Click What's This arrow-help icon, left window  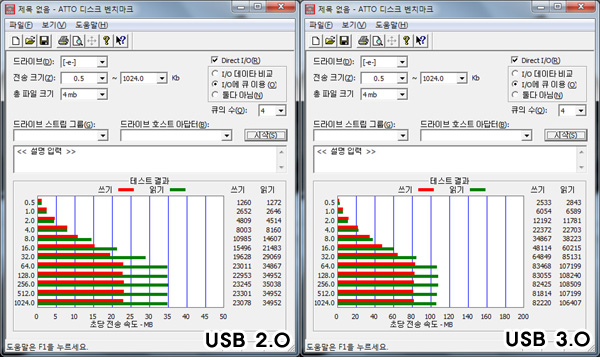pyautogui.click(x=121, y=41)
